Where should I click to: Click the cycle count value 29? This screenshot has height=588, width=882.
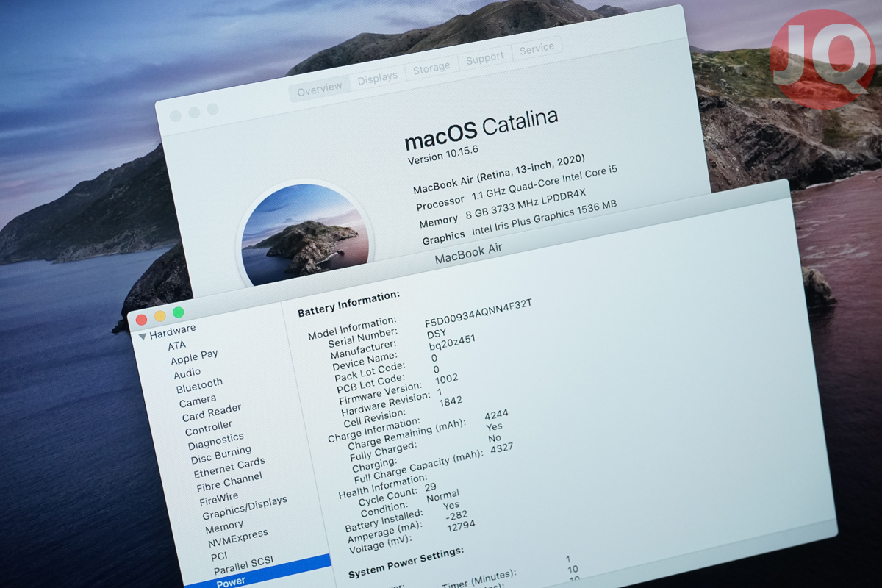pos(431,487)
